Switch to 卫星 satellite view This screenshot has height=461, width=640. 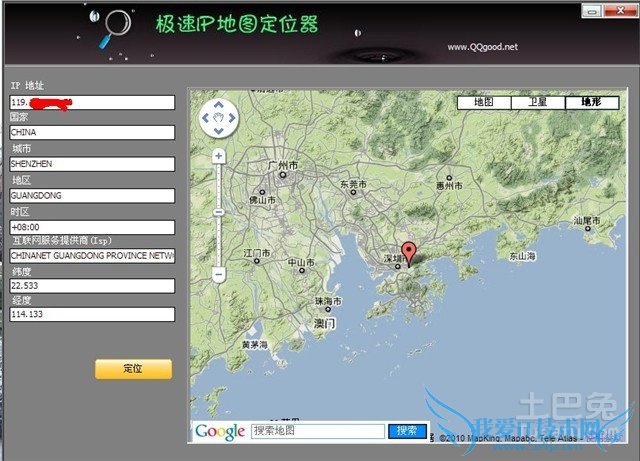[x=538, y=102]
